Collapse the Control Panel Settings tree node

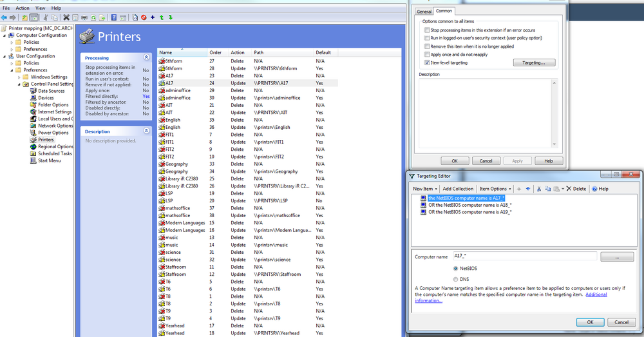pos(19,84)
